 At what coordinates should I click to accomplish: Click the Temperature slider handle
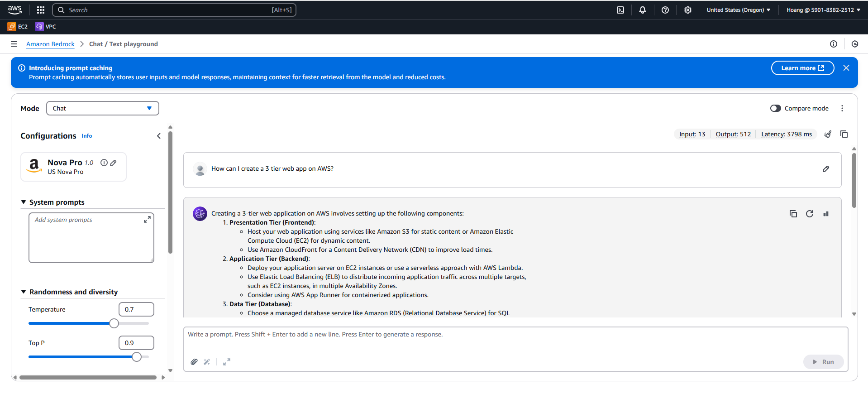(x=114, y=323)
